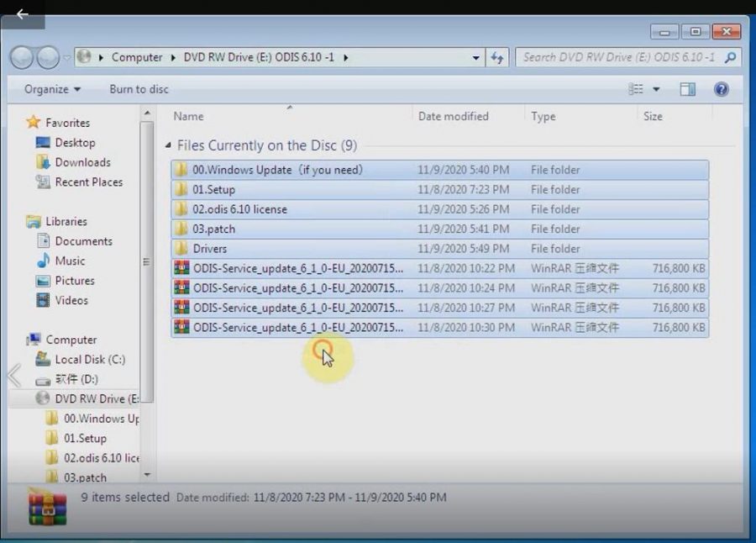This screenshot has height=543, width=756.
Task: Open the address bar history dropdown
Action: pyautogui.click(x=476, y=58)
